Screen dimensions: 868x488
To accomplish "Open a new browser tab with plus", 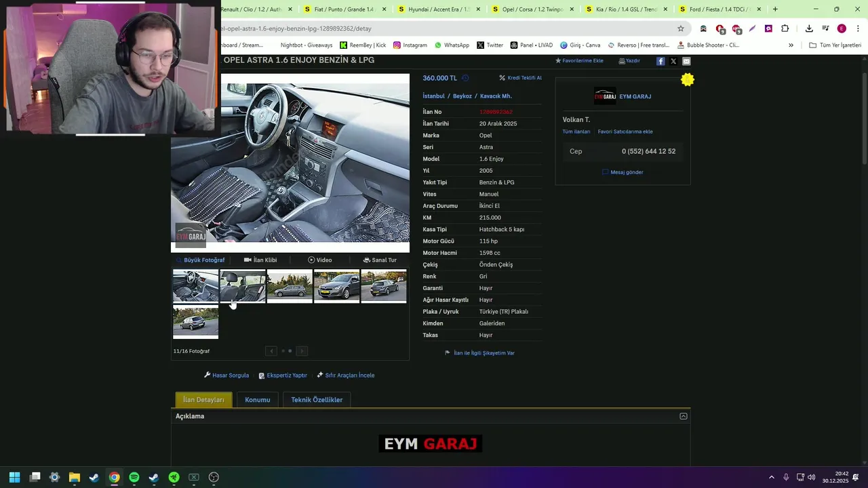I will point(775,9).
